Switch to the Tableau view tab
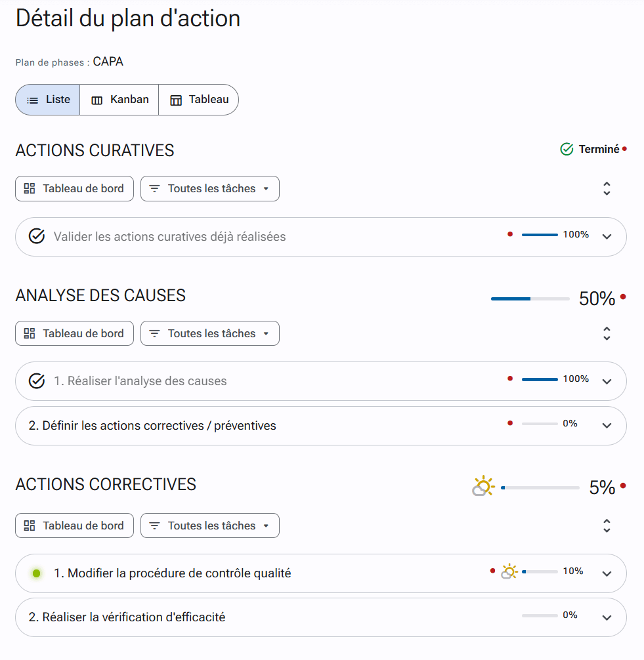The width and height of the screenshot is (644, 660). [199, 100]
